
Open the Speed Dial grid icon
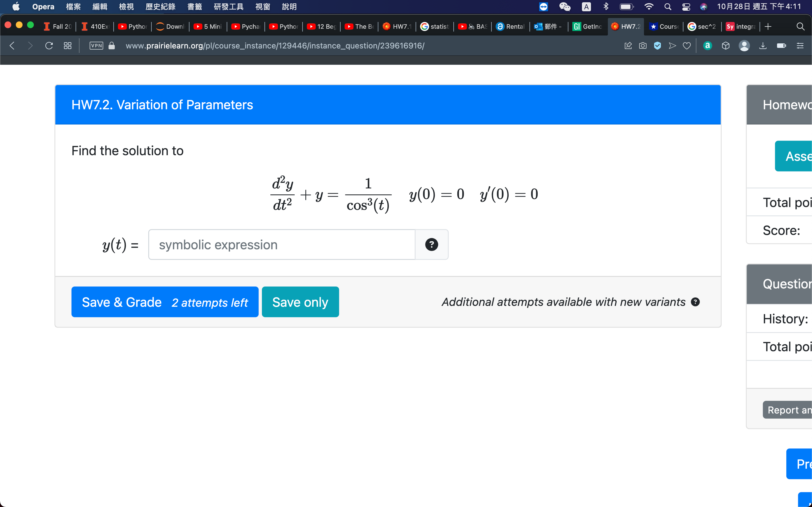(x=67, y=46)
